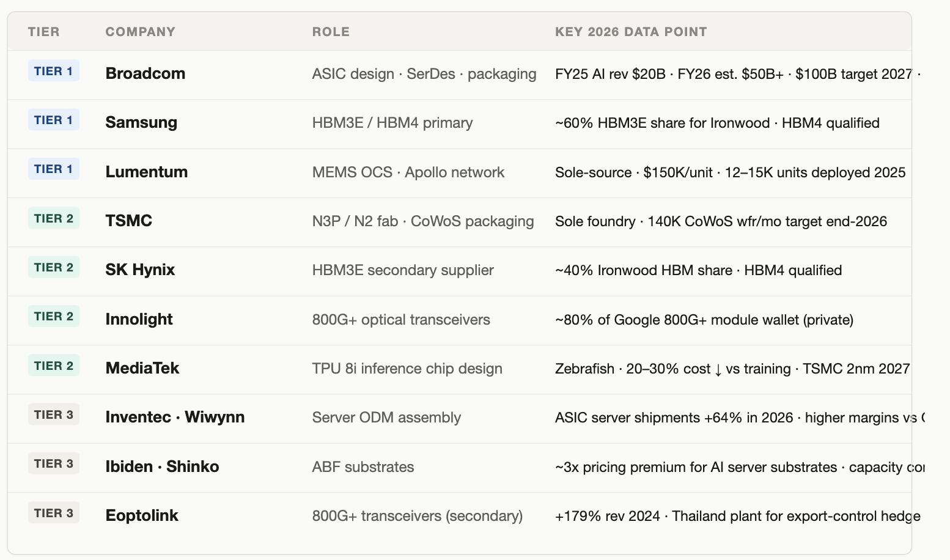Click the Innolight company name

[139, 319]
